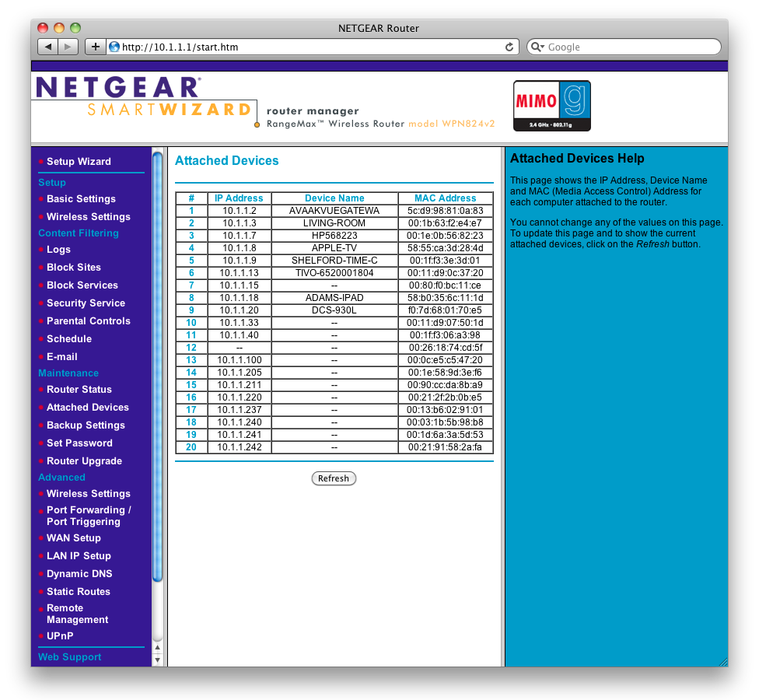Click the reload icon in address bar
This screenshot has width=759, height=700.
coord(509,47)
